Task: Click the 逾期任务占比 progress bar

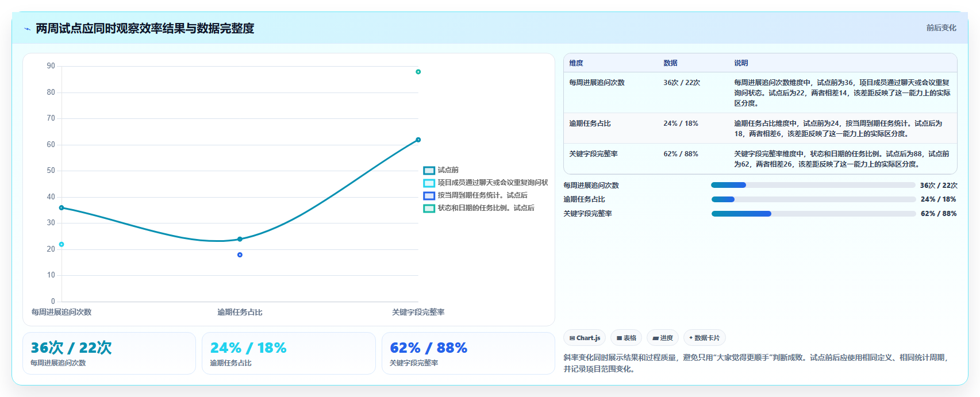Action: pos(813,199)
